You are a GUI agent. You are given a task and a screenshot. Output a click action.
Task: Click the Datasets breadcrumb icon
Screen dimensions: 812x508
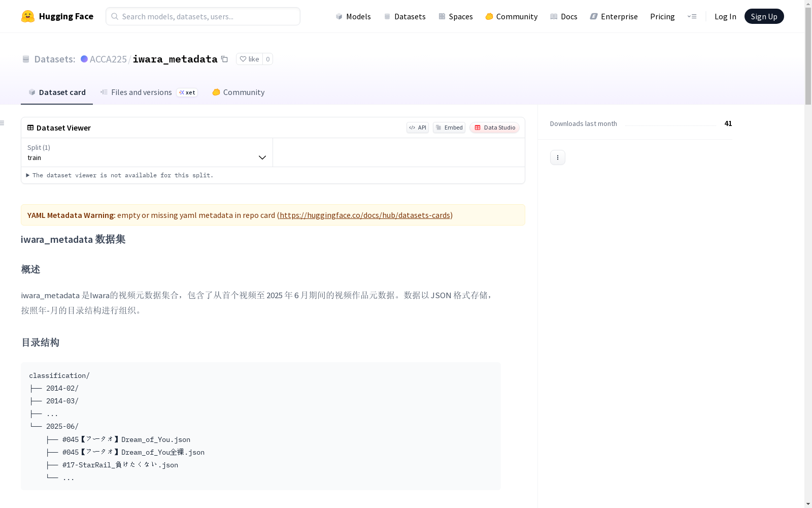click(26, 59)
